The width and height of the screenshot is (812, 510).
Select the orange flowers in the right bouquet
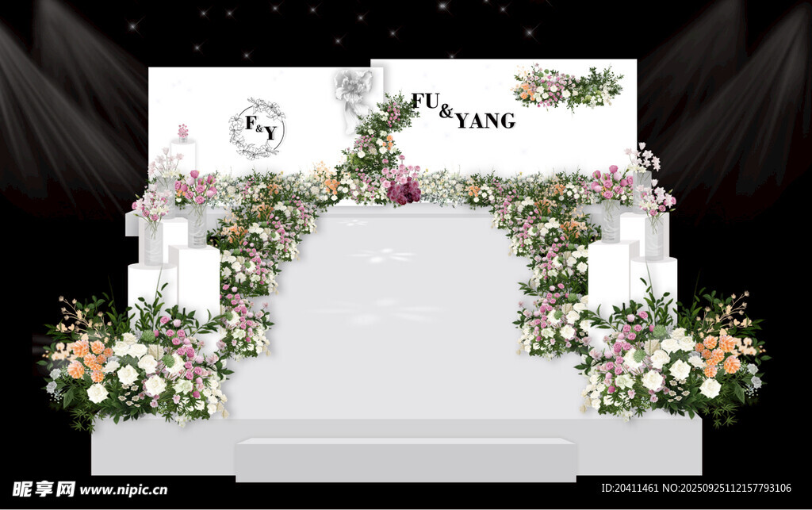tap(720, 353)
